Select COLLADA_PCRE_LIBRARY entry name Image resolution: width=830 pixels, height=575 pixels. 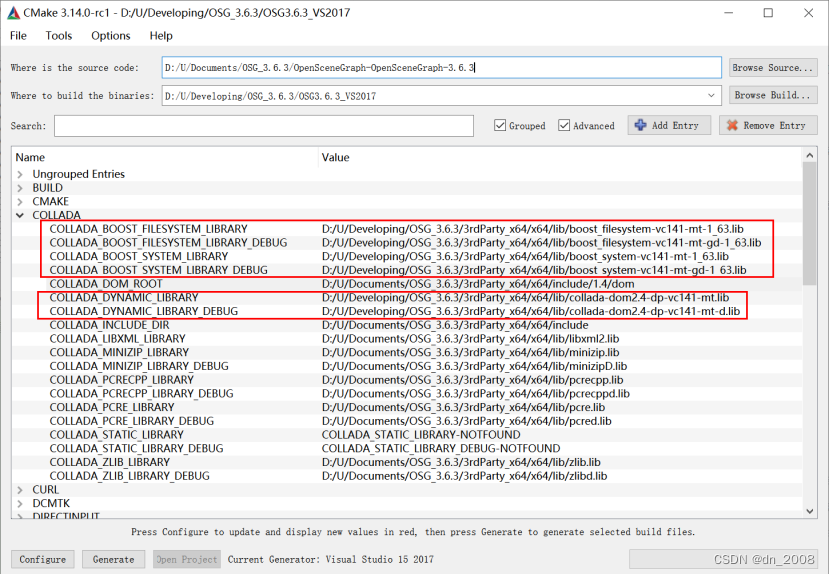pos(112,408)
